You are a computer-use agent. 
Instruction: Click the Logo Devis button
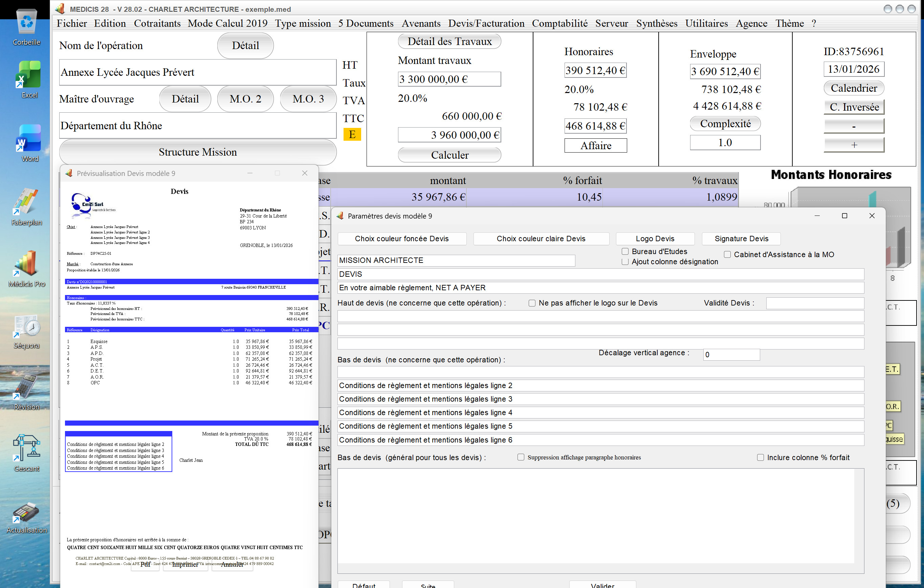[x=655, y=239]
